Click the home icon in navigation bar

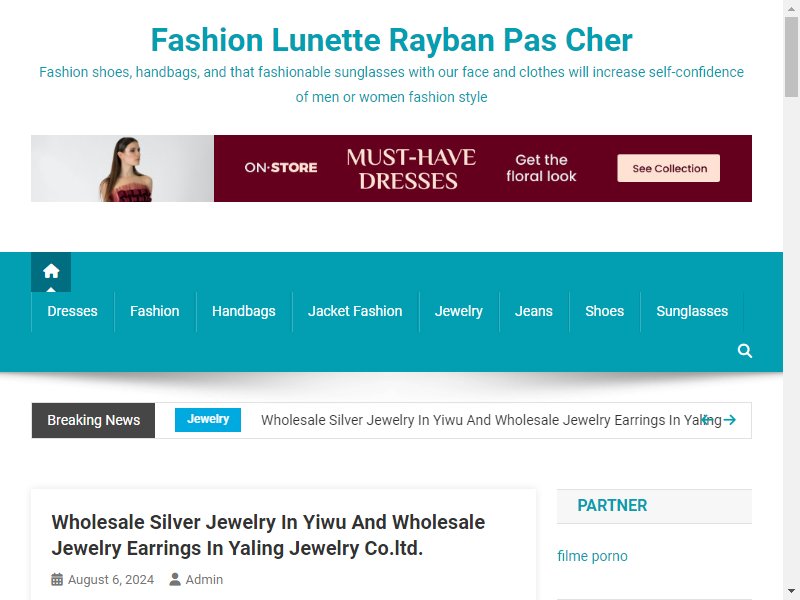(x=51, y=271)
